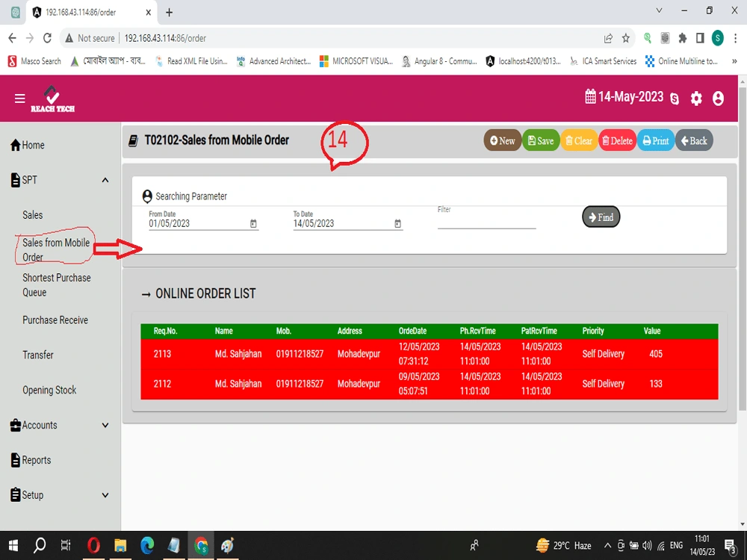
Task: Select order row with Req.No. 2112
Action: (x=430, y=384)
